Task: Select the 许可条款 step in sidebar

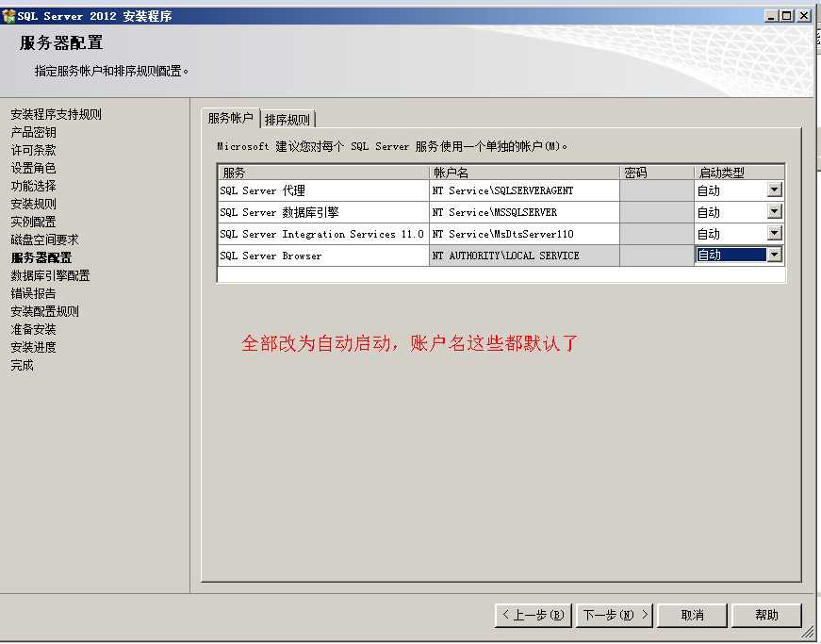Action: pos(34,150)
